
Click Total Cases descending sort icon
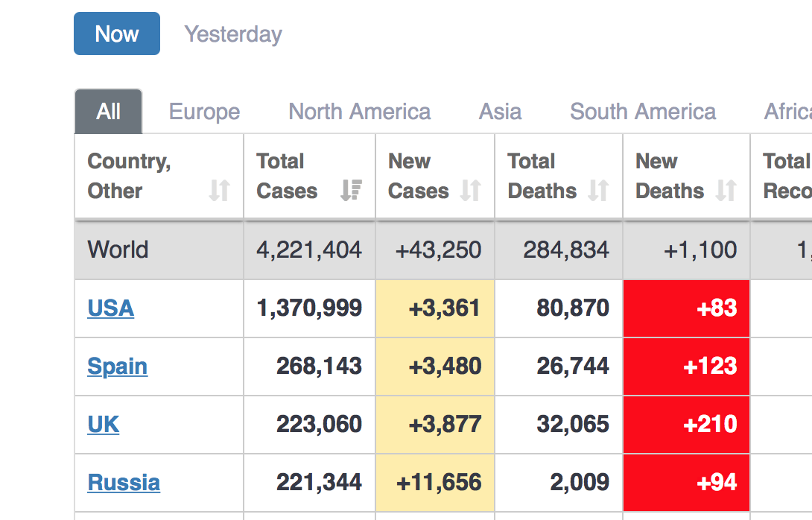click(351, 191)
